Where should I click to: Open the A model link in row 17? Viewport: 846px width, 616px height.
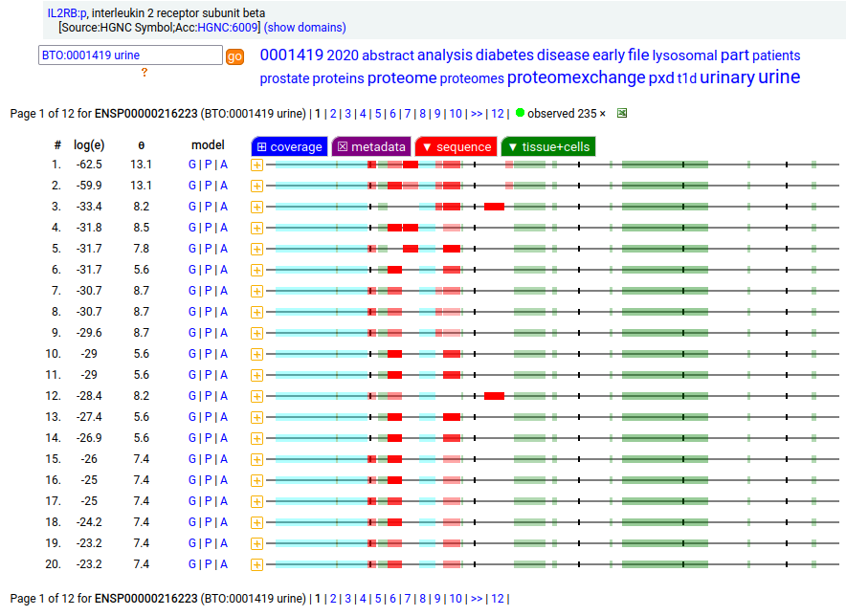(x=224, y=501)
